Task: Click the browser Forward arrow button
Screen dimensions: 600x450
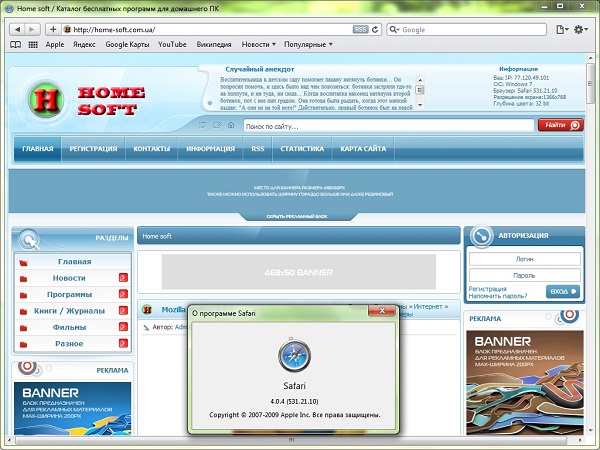Action: pyautogui.click(x=31, y=29)
